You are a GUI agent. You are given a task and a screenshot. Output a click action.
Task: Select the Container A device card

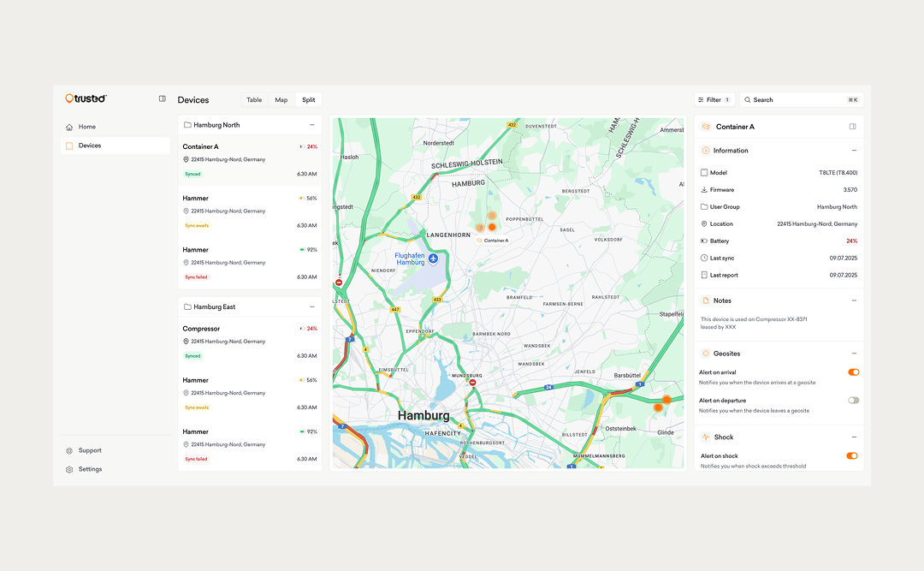click(x=250, y=160)
